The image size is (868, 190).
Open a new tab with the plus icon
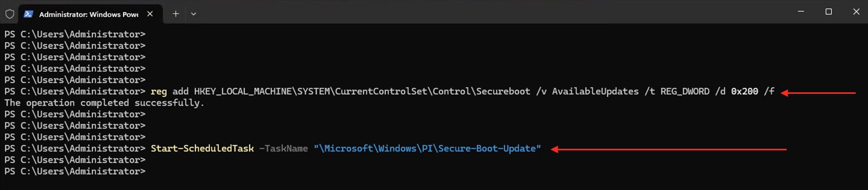tap(175, 14)
